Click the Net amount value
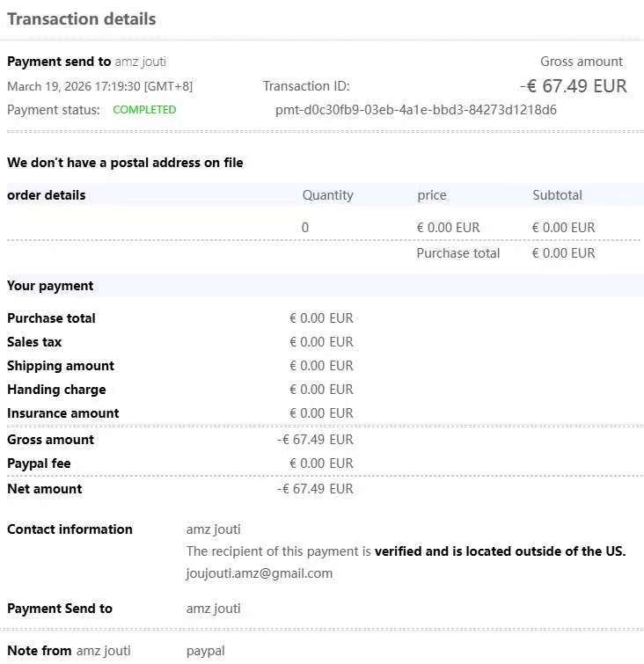 pyautogui.click(x=315, y=489)
